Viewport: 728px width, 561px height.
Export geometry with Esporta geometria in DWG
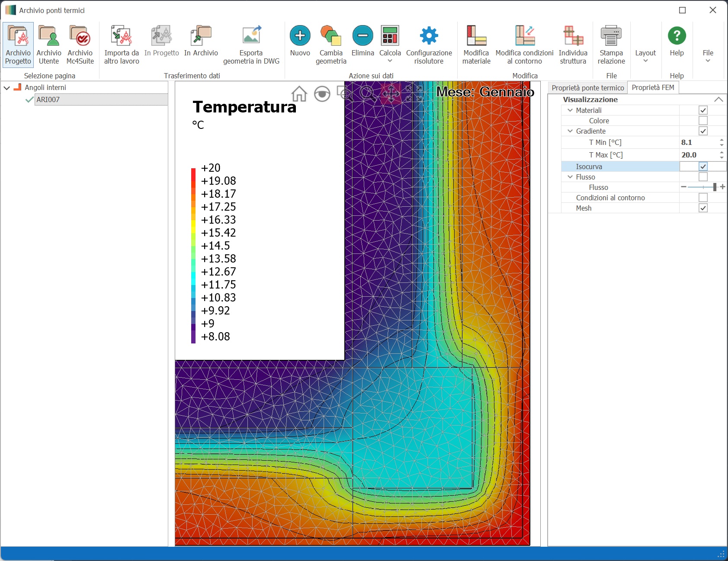(251, 45)
